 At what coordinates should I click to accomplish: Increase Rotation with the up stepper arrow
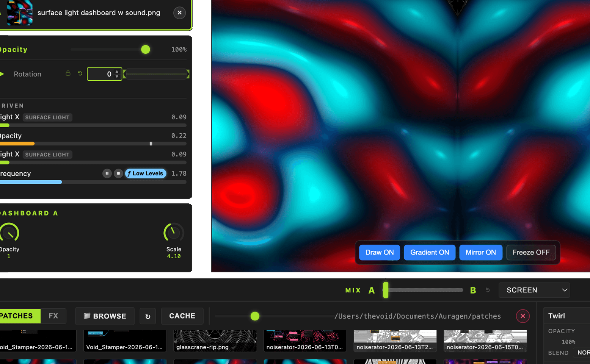tap(117, 71)
